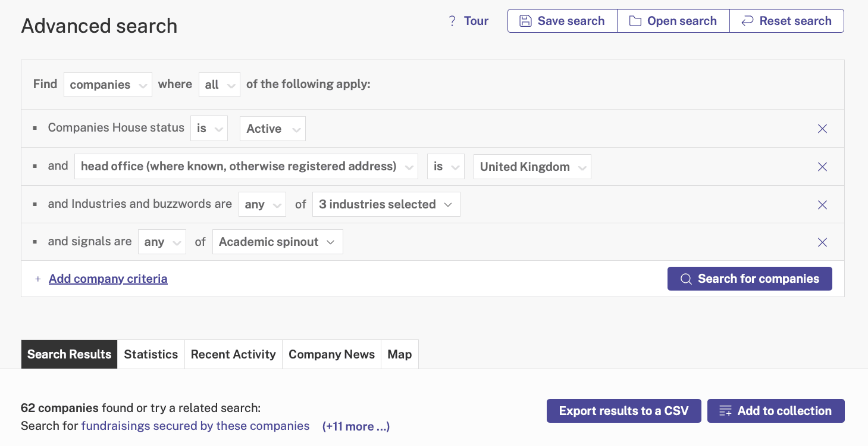Open the Recent Activity tab

coord(233,354)
